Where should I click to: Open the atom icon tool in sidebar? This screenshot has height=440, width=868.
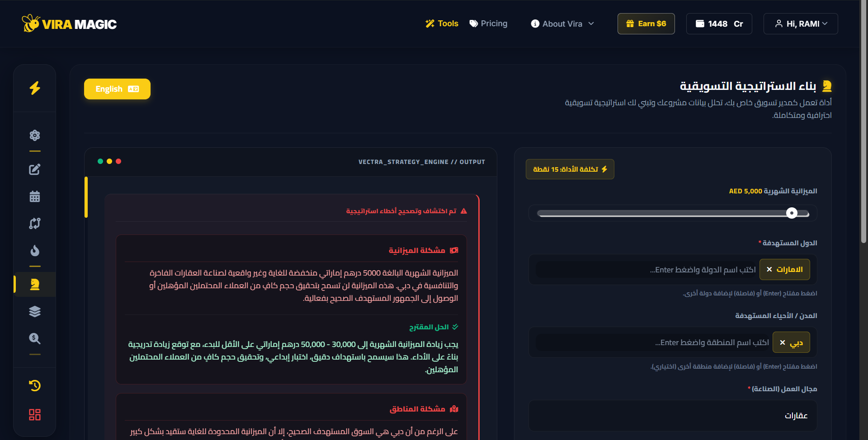[35, 135]
